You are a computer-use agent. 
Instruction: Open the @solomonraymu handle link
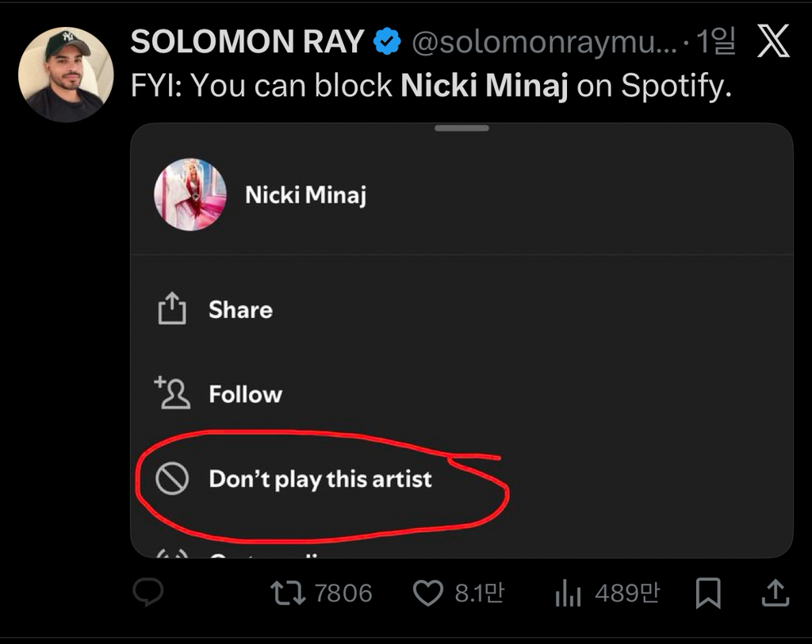coord(544,43)
